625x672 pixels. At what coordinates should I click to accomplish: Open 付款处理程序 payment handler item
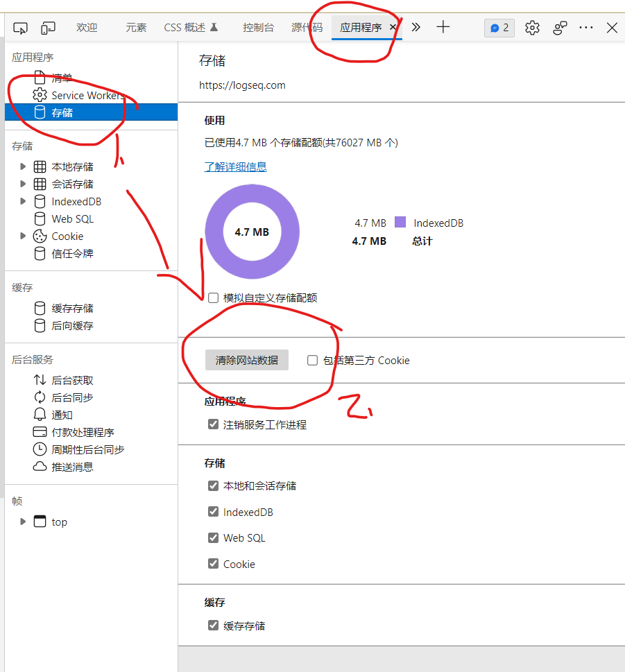click(x=74, y=432)
